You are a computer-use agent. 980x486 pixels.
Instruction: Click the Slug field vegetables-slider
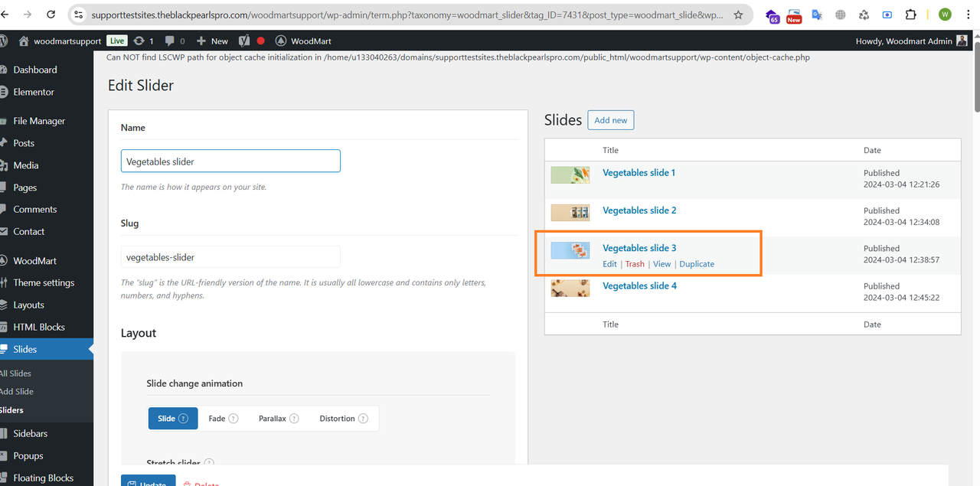(x=230, y=257)
